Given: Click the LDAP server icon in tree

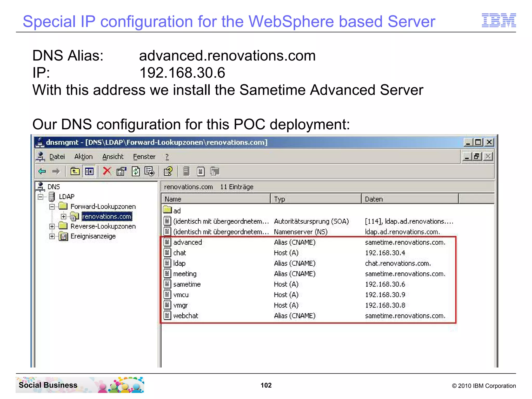Looking at the screenshot, I should click(x=52, y=197).
